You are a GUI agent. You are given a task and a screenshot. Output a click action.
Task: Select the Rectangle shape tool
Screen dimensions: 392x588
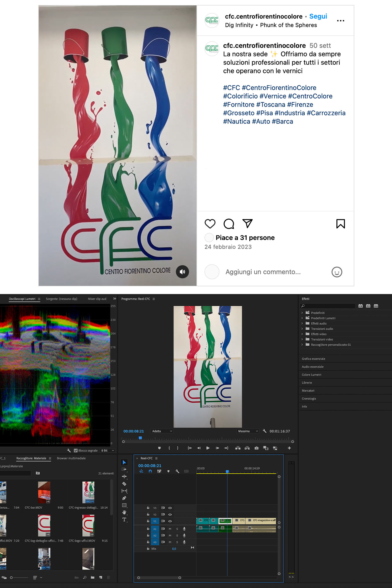click(x=124, y=505)
